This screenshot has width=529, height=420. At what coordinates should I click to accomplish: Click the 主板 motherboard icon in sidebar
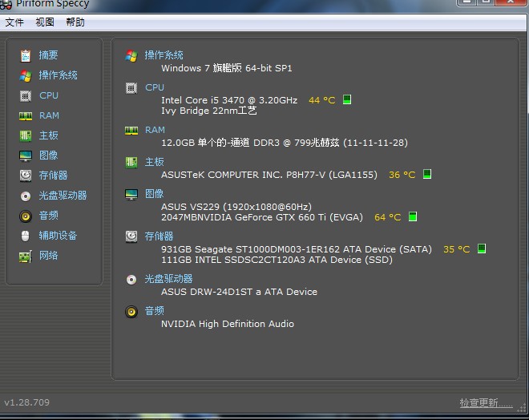[x=26, y=136]
